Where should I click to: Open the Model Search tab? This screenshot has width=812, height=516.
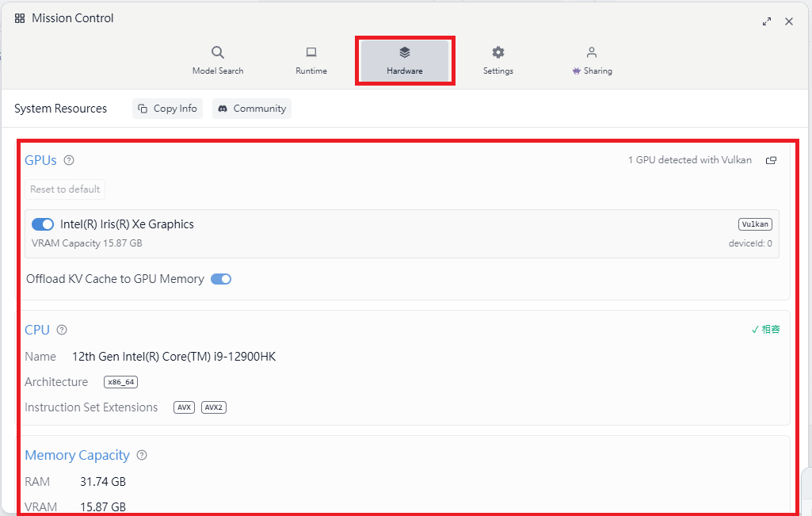[218, 61]
